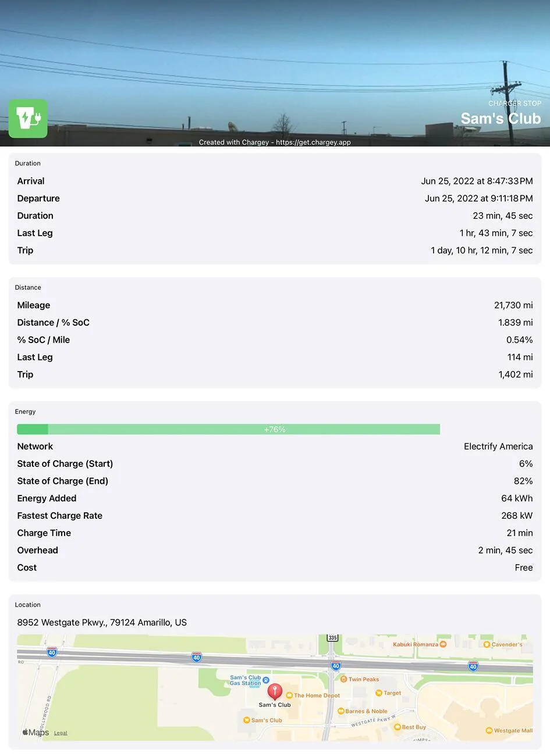This screenshot has width=550, height=756.
Task: Select the Kabuki Romanza map marker
Action: point(443,644)
